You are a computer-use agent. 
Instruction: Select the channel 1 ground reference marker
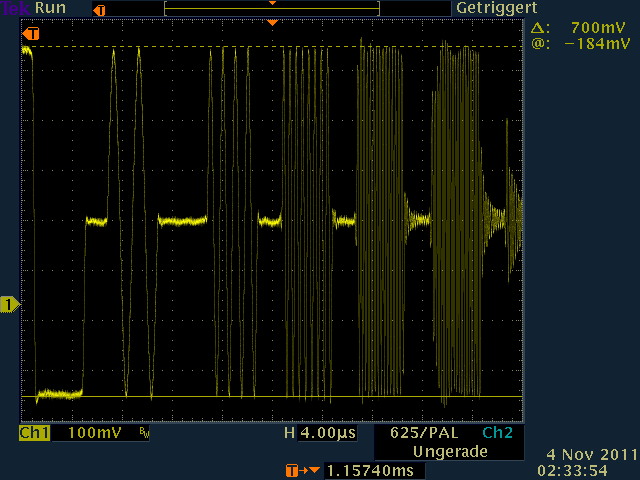[9, 303]
